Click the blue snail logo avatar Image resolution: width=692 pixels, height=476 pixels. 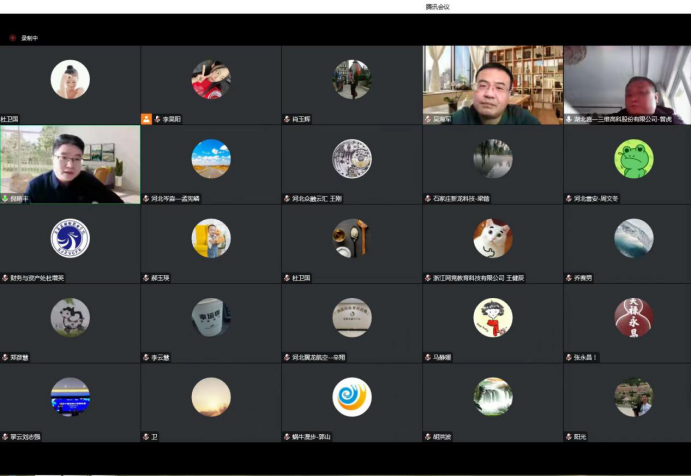(x=352, y=397)
